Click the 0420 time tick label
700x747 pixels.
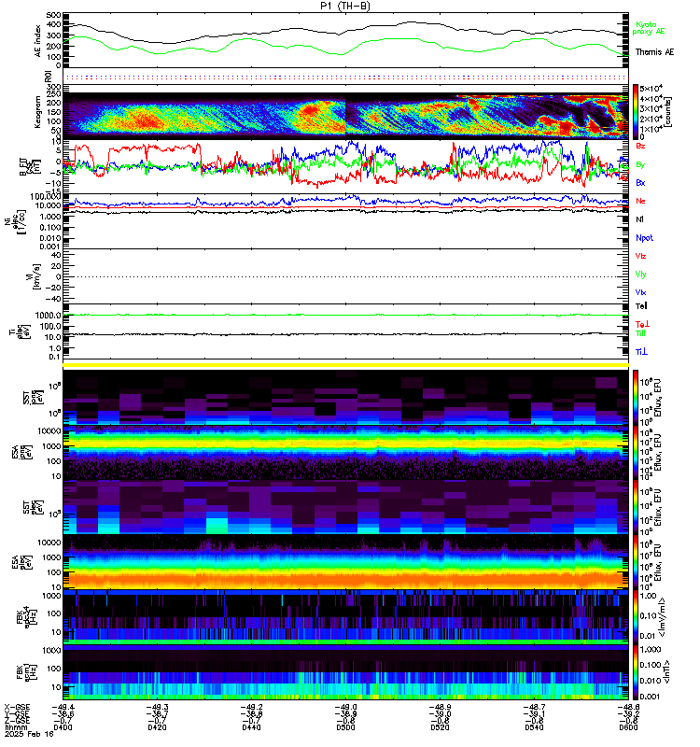157,727
